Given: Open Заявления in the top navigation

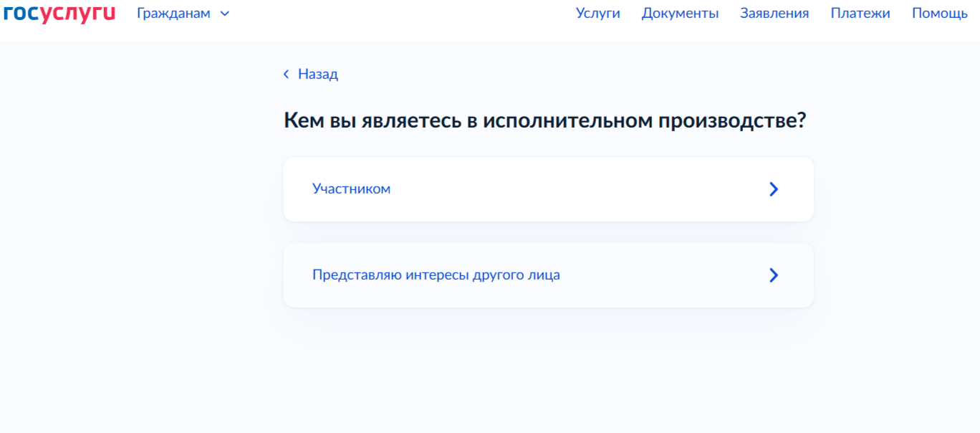Looking at the screenshot, I should [774, 13].
